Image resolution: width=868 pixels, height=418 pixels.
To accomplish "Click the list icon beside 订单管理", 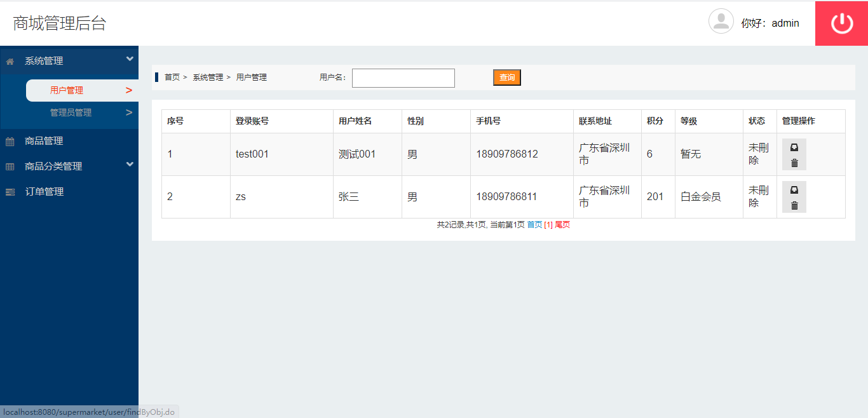I will pyautogui.click(x=10, y=192).
